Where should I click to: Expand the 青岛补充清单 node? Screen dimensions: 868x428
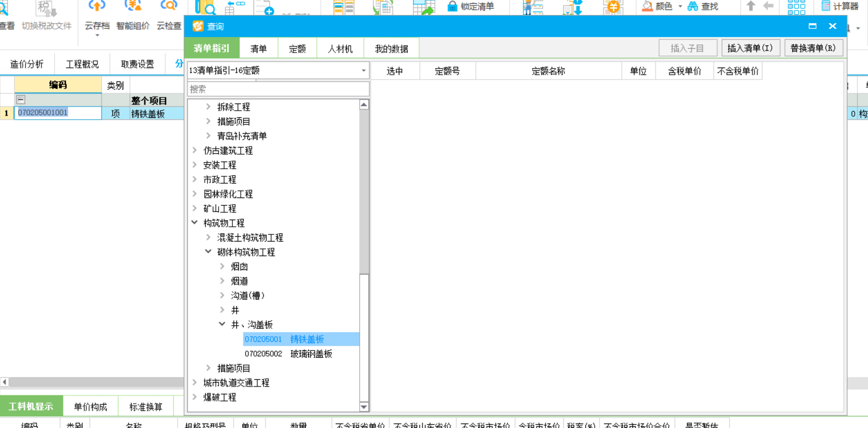[x=209, y=135]
